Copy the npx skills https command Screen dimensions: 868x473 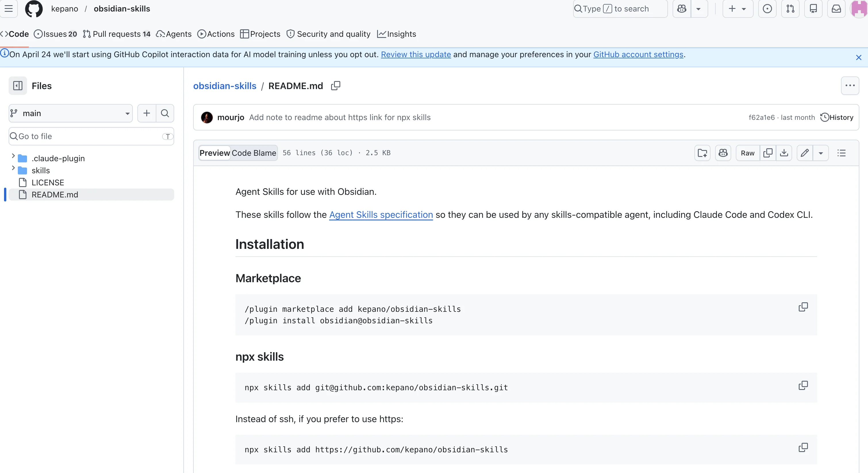(803, 448)
